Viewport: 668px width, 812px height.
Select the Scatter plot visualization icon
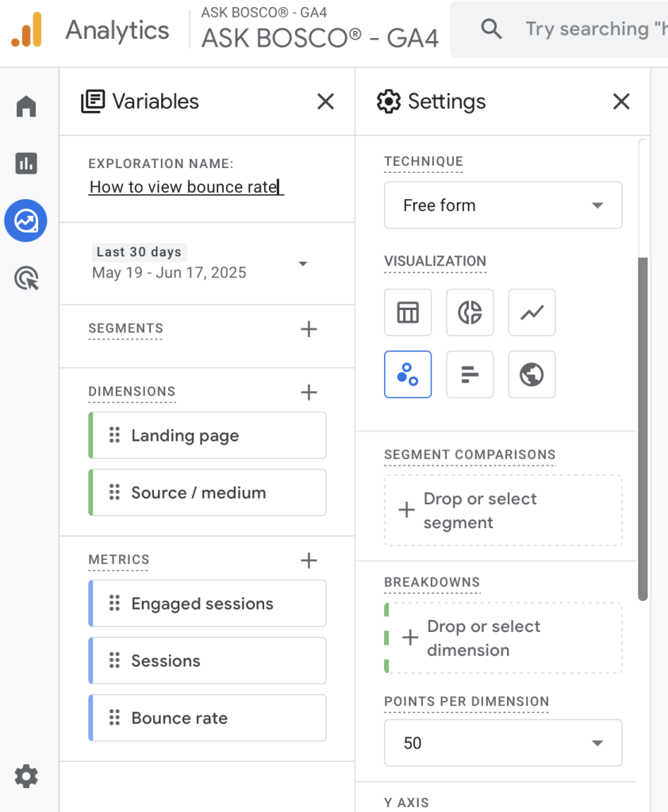(408, 374)
